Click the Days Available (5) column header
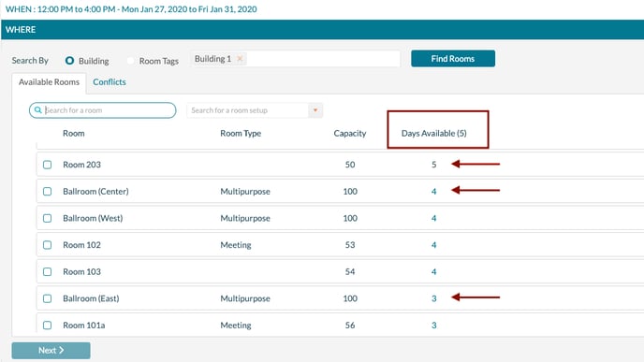Image resolution: width=644 pixels, height=362 pixels. 433,134
